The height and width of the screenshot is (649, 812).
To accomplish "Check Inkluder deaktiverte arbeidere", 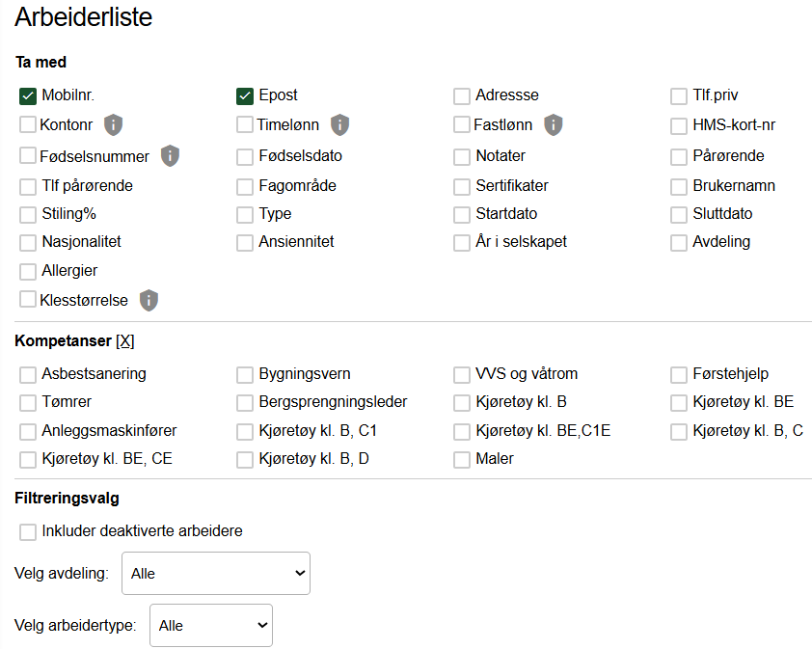I will click(x=28, y=531).
